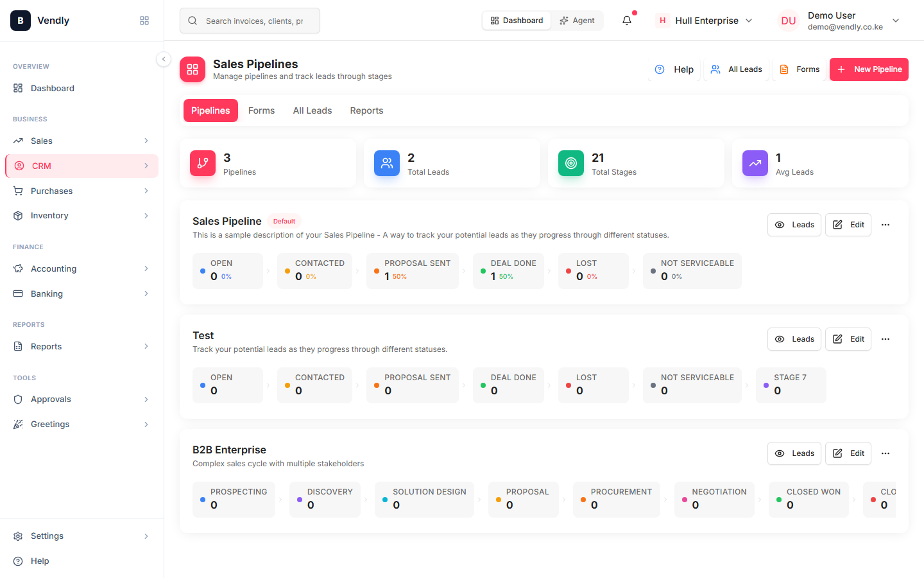Click the Total Stages target icon
Screen dimensions: 924x578
(571, 163)
